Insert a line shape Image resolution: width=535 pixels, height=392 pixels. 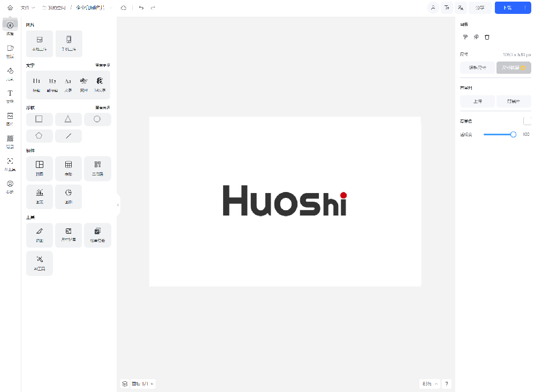[68, 136]
